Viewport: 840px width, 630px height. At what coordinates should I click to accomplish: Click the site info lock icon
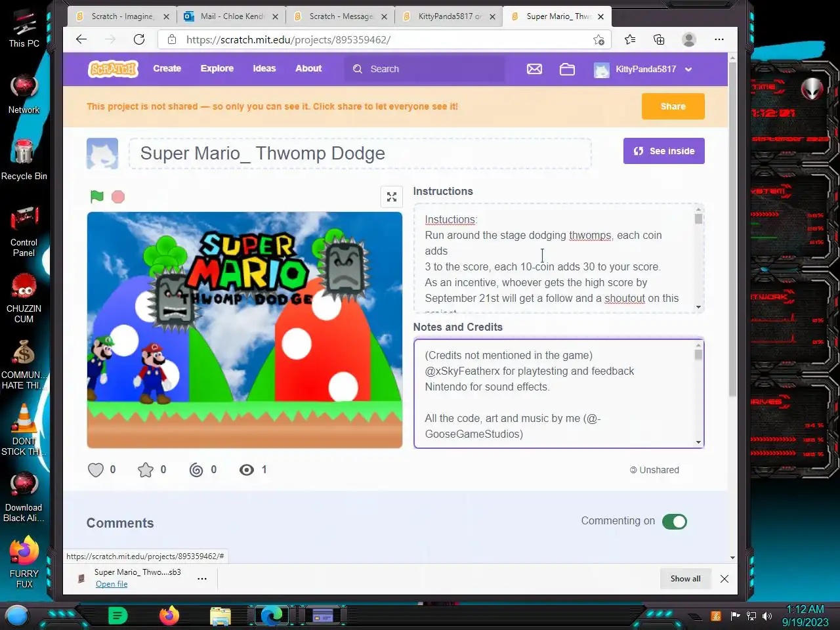(172, 39)
